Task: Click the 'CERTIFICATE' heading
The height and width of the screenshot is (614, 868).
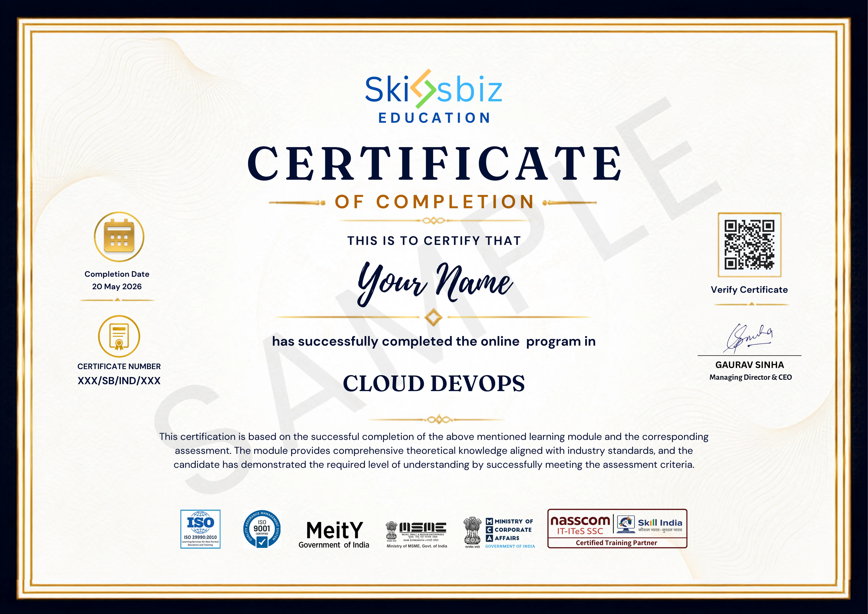Action: click(x=434, y=163)
